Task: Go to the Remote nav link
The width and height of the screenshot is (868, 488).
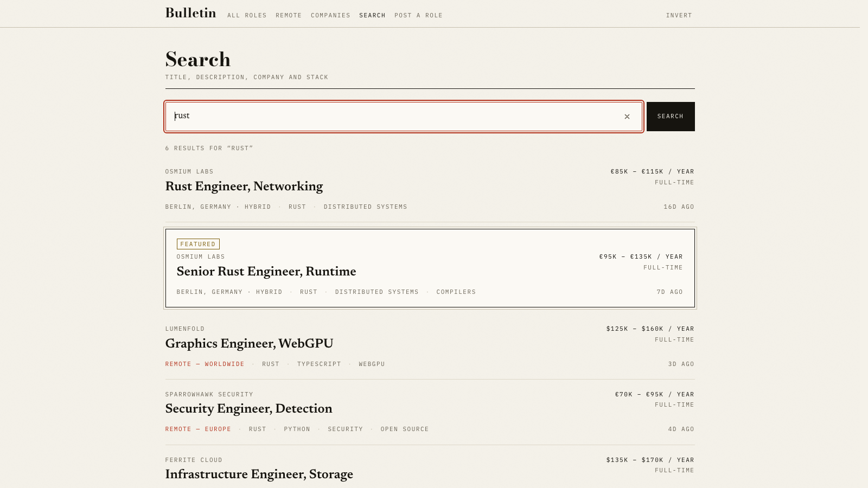Action: 289,16
